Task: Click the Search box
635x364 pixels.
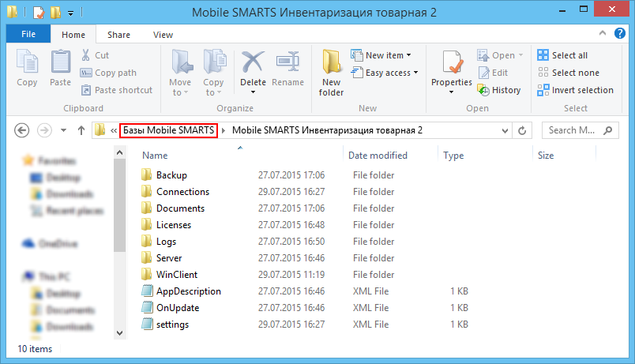Action: tap(581, 130)
